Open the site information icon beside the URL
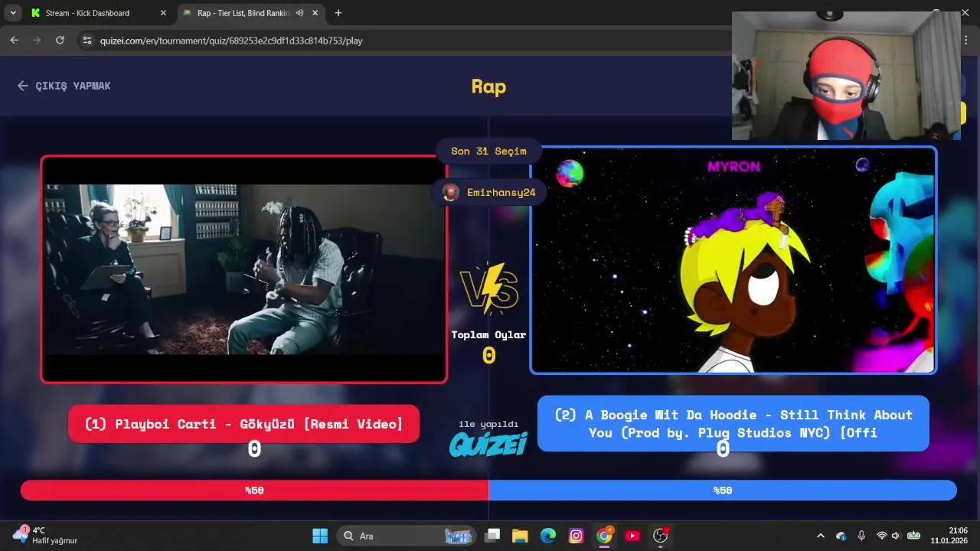Image resolution: width=980 pixels, height=551 pixels. point(87,41)
